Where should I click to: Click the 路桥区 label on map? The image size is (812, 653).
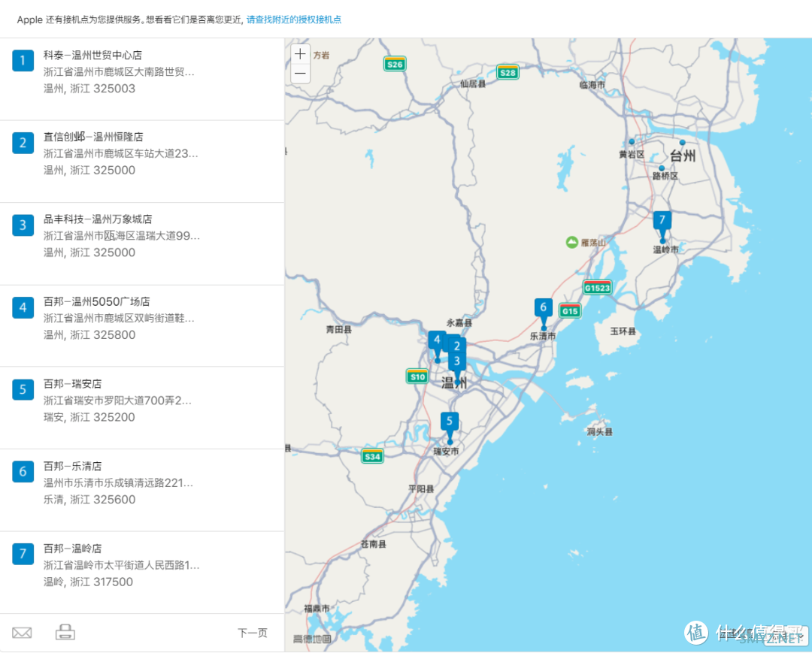coord(665,177)
